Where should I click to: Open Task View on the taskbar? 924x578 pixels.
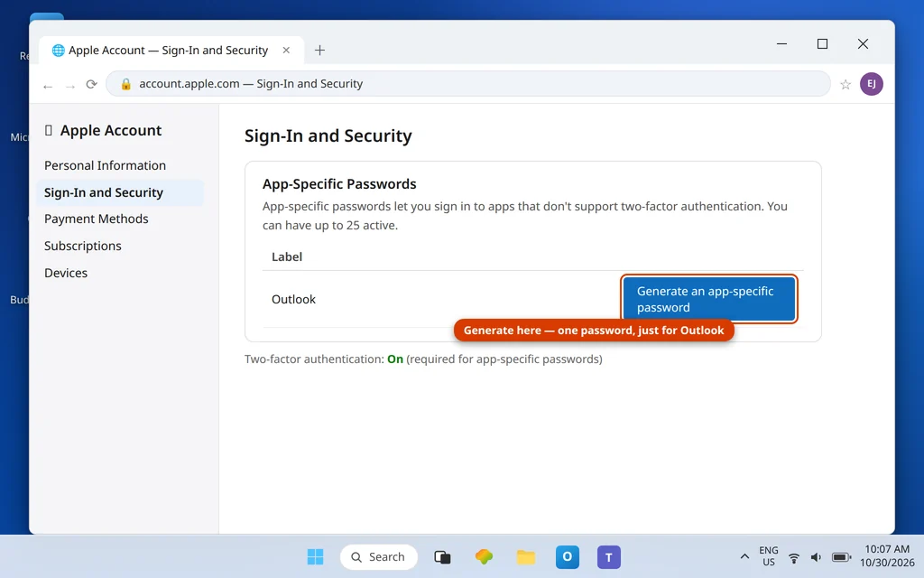(x=442, y=556)
